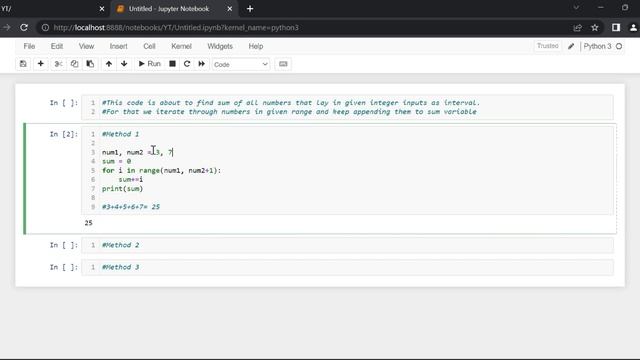Image resolution: width=640 pixels, height=360 pixels.
Task: Click the first comment cell about sum of numbers
Action: [x=347, y=107]
